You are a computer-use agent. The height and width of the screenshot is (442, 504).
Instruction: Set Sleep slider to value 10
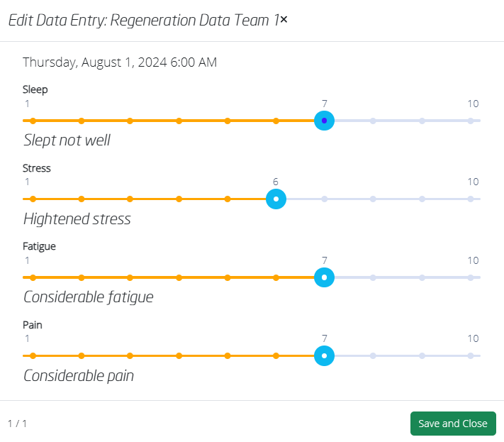471,121
